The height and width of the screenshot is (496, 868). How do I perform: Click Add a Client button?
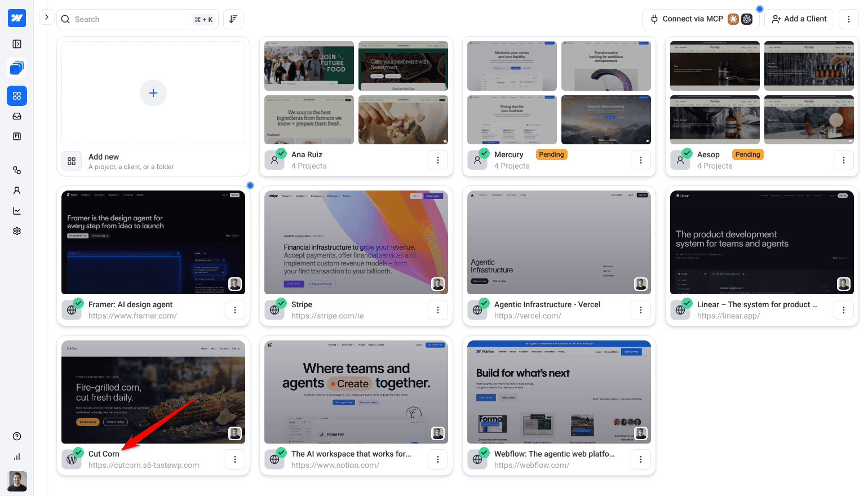799,19
